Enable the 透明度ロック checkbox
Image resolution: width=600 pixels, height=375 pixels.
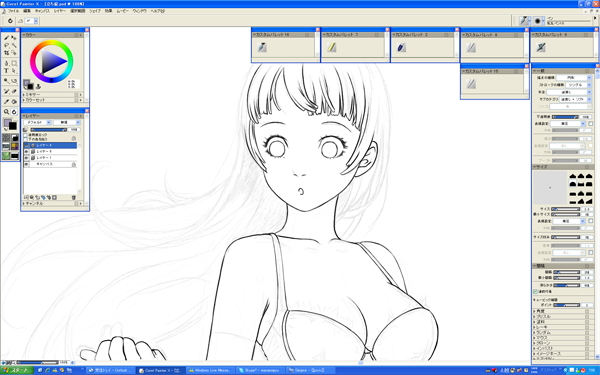[x=26, y=135]
